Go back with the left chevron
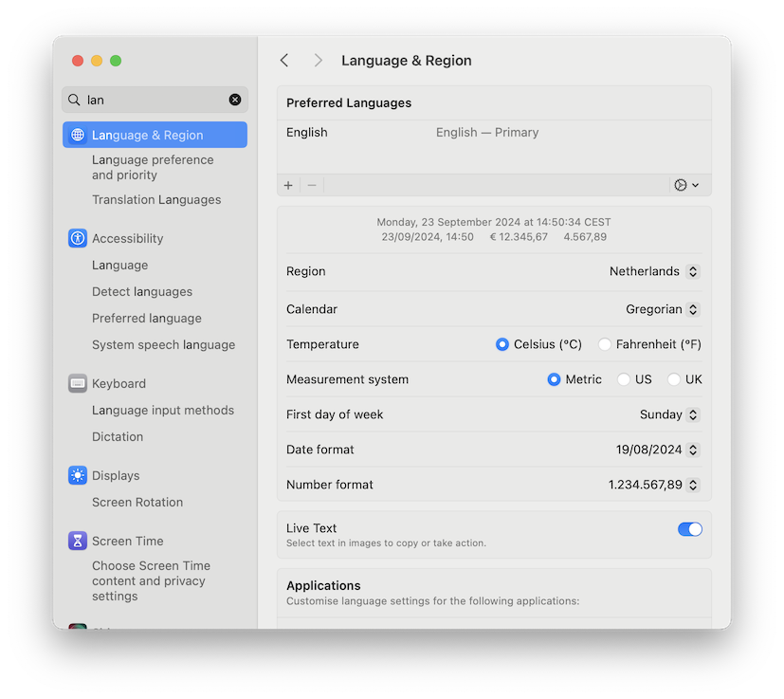784x699 pixels. pyautogui.click(x=284, y=61)
